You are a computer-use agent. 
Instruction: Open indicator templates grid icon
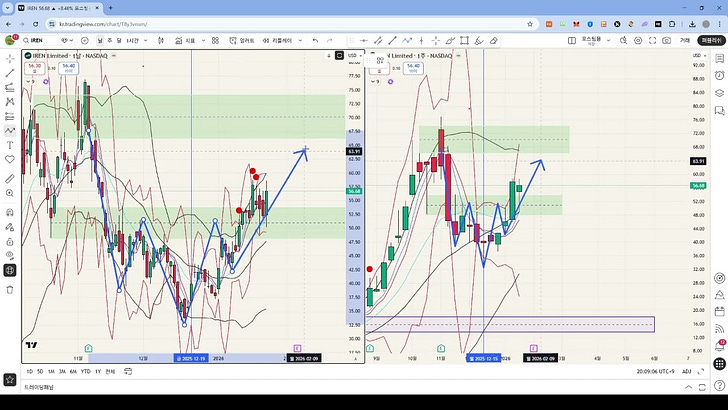[x=215, y=40]
